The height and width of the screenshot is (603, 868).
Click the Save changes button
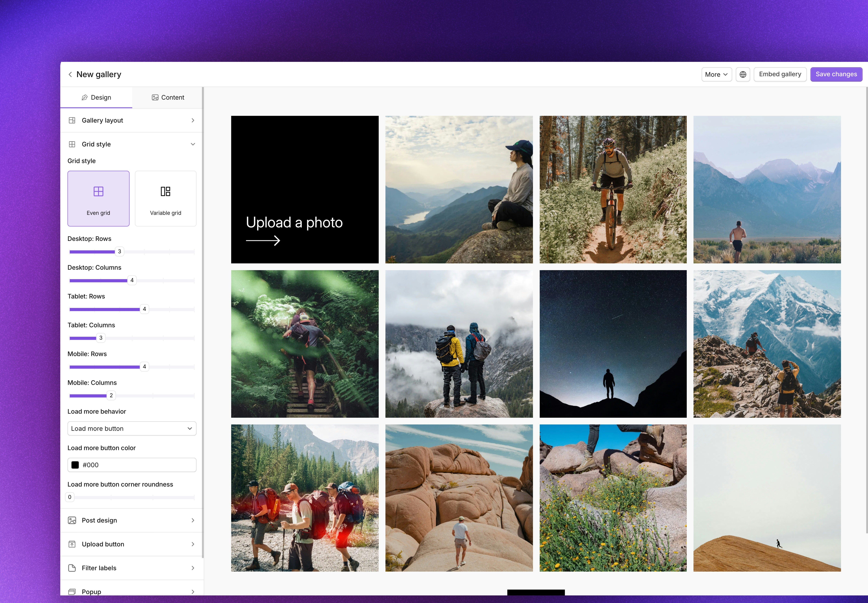pyautogui.click(x=836, y=74)
